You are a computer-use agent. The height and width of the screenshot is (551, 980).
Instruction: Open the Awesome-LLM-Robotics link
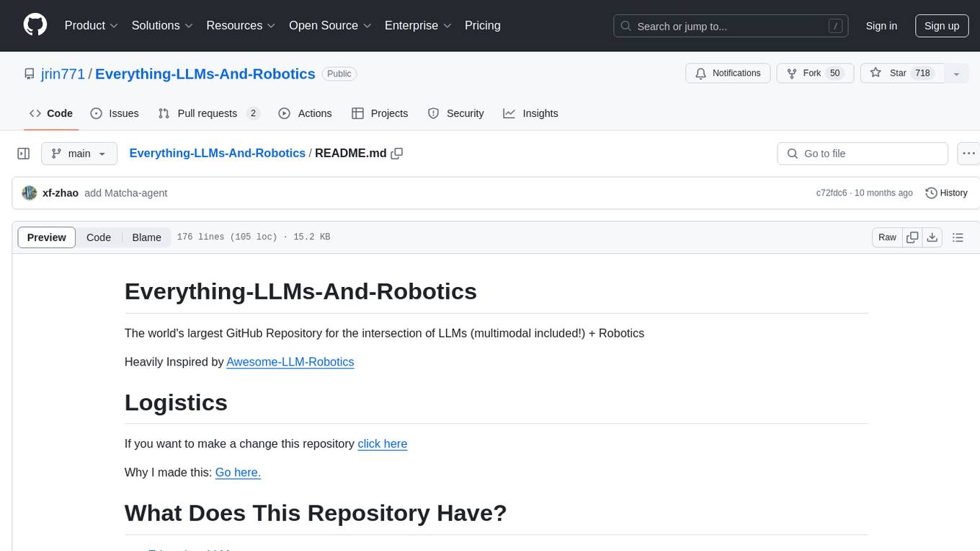[x=290, y=361]
